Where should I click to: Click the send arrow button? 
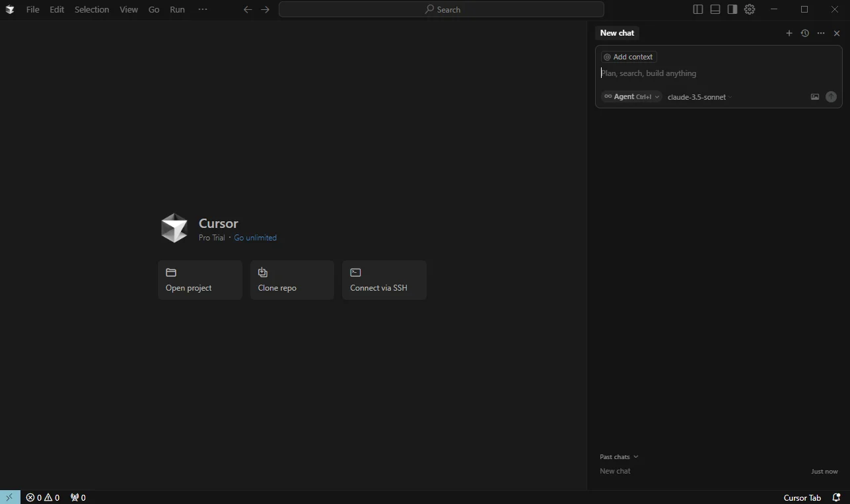click(832, 97)
